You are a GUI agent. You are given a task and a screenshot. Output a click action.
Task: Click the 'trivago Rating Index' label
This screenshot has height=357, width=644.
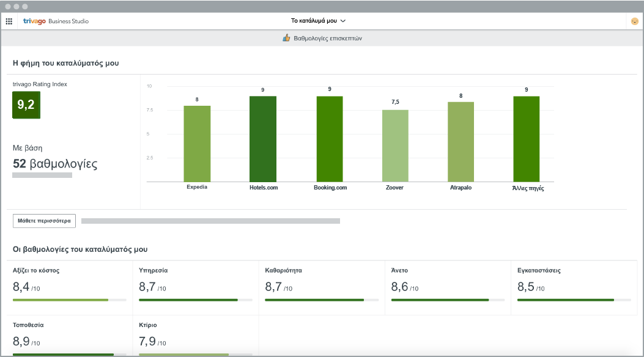[x=40, y=84]
